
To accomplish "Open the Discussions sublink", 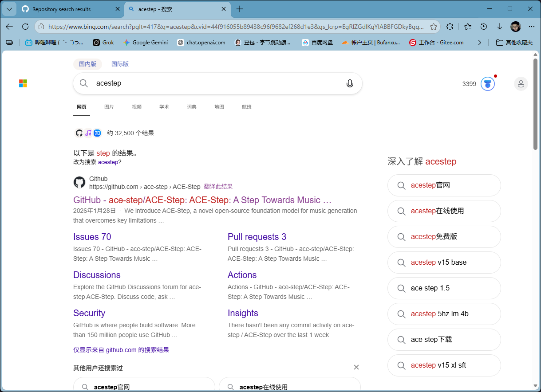I will 97,275.
